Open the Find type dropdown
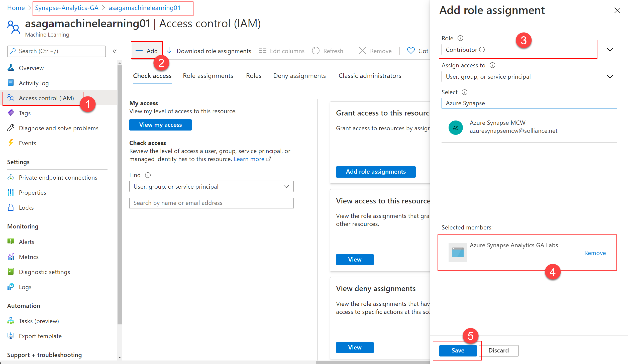Image resolution: width=628 pixels, height=364 pixels. tap(211, 186)
